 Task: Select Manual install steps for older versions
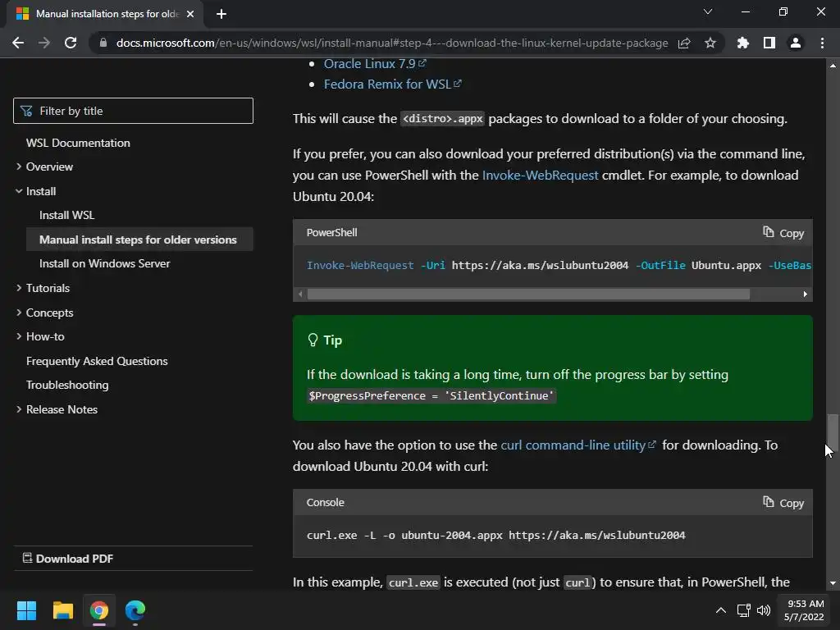(138, 240)
